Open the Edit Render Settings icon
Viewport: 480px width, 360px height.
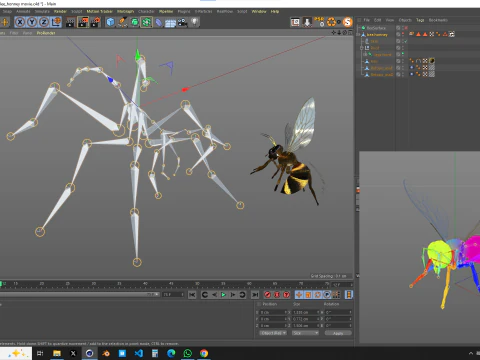(96, 22)
